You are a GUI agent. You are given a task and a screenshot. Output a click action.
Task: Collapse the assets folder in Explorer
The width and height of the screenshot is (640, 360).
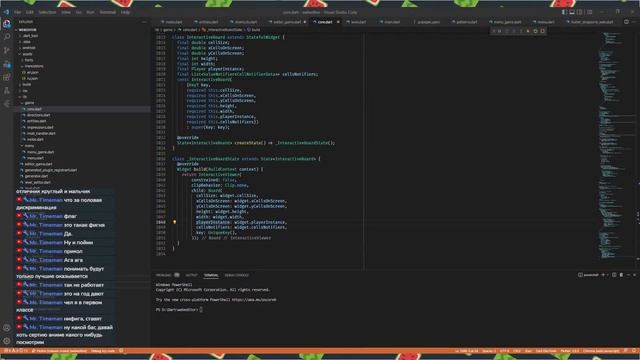(27, 54)
